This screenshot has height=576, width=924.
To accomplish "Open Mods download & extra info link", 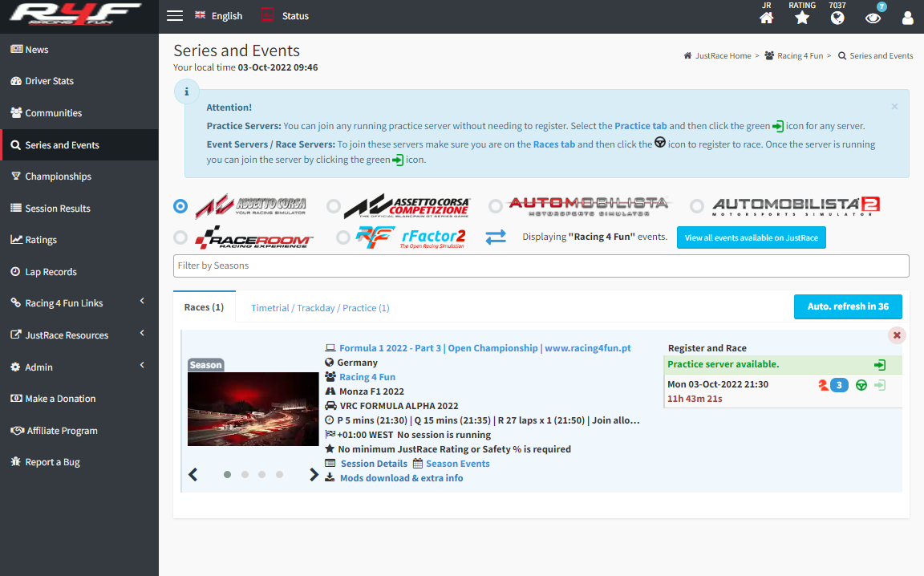I will [401, 478].
